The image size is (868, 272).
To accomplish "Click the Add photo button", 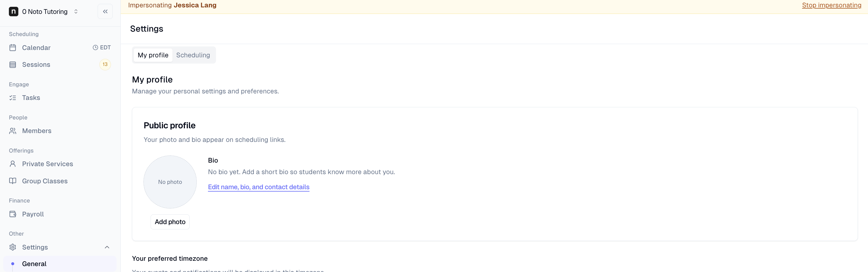I will (x=170, y=222).
